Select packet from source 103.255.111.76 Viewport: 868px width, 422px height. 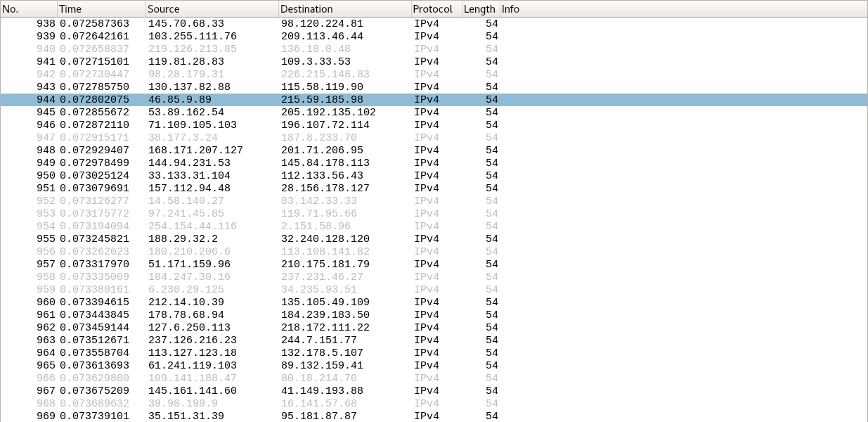pos(192,36)
